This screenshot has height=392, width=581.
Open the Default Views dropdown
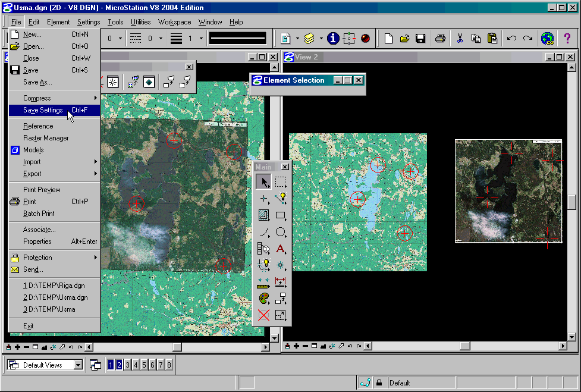tap(78, 365)
